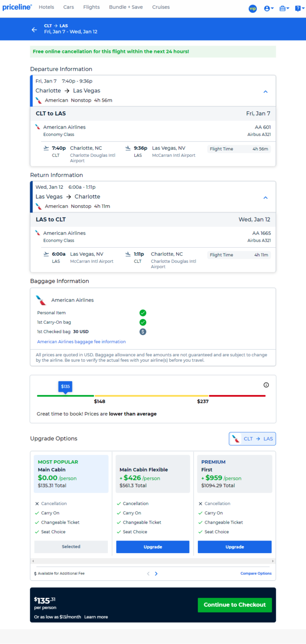Viewport: 306px width, 644px height.
Task: Open the Learn more financing link
Action: (96, 617)
